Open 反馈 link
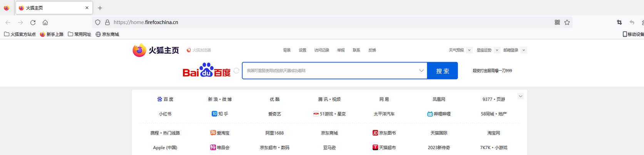 [x=372, y=50]
